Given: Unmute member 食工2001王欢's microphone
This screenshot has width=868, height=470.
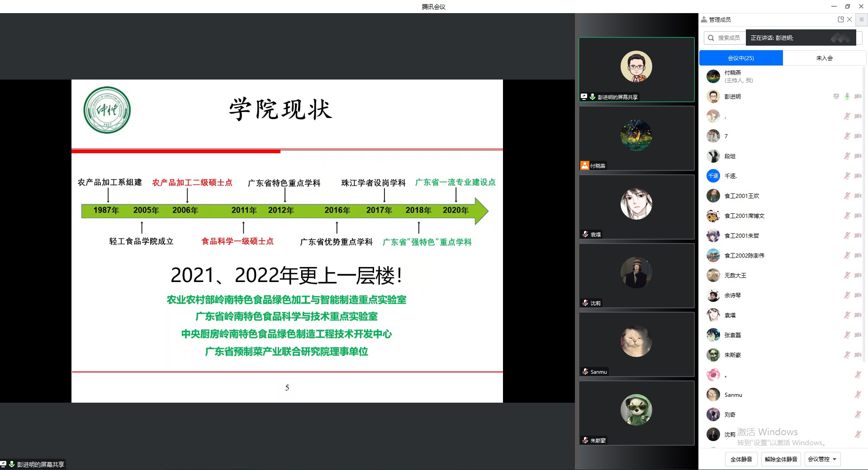Looking at the screenshot, I should 847,196.
